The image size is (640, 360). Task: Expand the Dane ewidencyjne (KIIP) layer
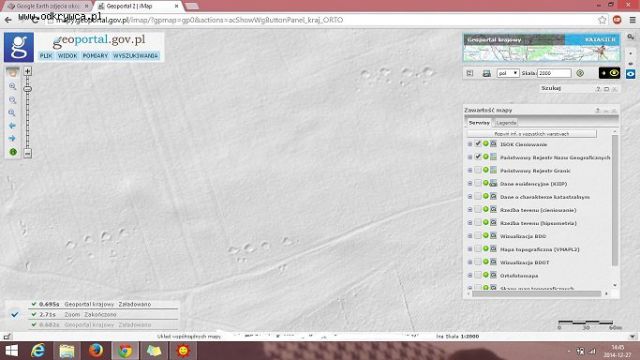470,184
